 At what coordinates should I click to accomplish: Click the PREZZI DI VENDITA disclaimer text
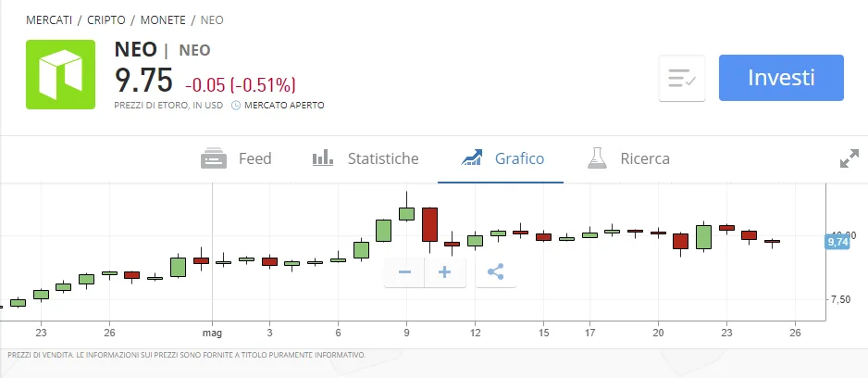tap(187, 355)
